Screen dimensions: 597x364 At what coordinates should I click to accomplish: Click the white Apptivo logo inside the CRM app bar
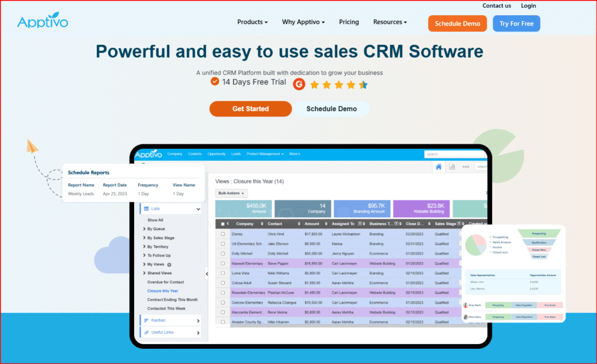[149, 154]
